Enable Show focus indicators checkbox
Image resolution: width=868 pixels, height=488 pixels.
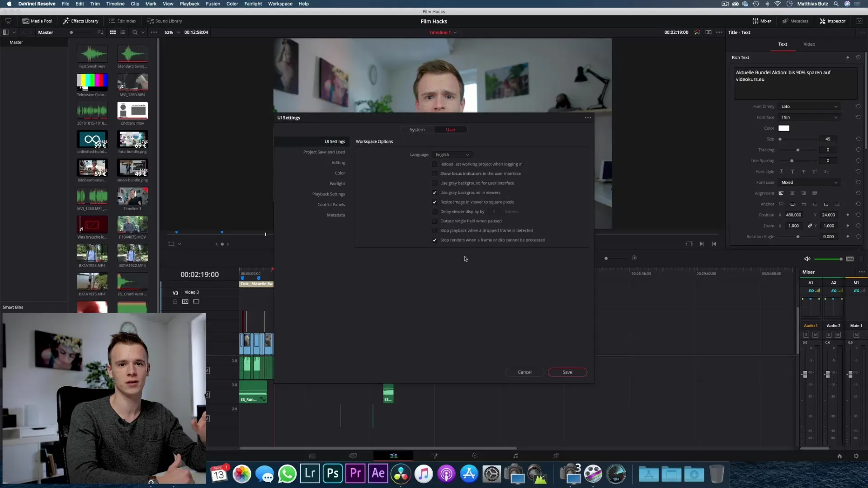434,174
